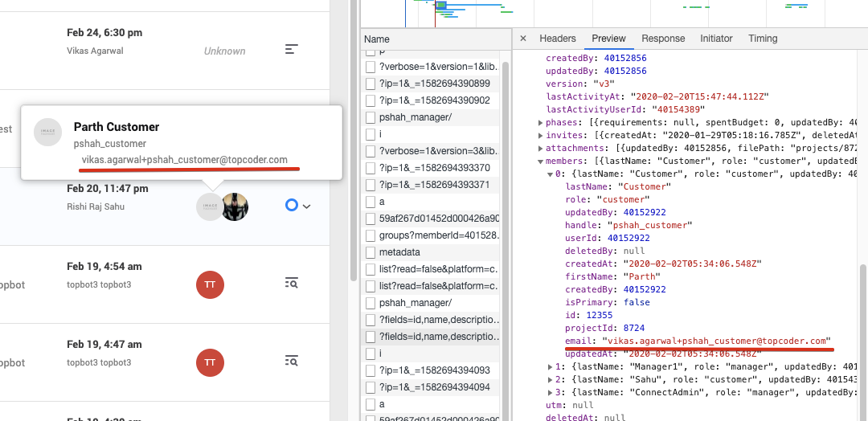Click gray image placeholder avatar in Rishi Raj Sahu row
The height and width of the screenshot is (421, 868).
pos(209,207)
